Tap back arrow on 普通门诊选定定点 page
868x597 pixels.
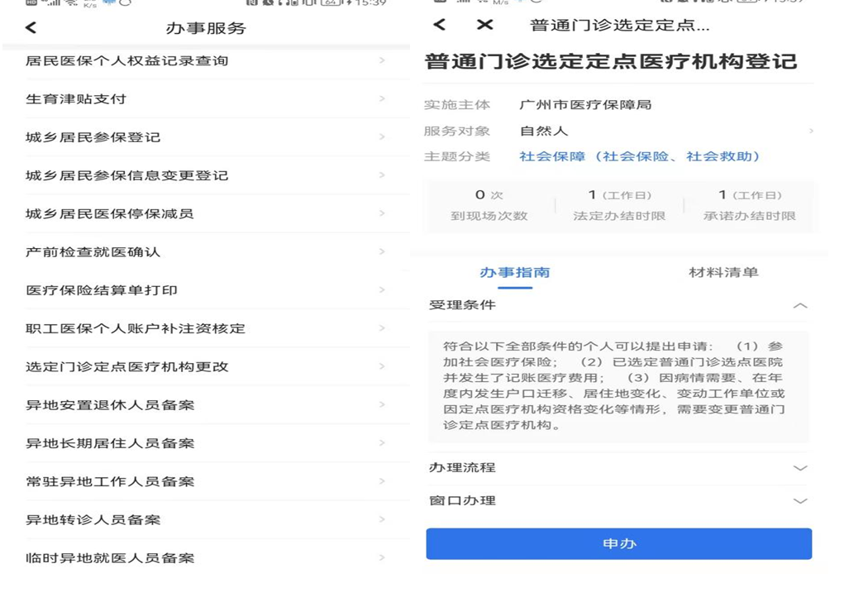coord(440,25)
